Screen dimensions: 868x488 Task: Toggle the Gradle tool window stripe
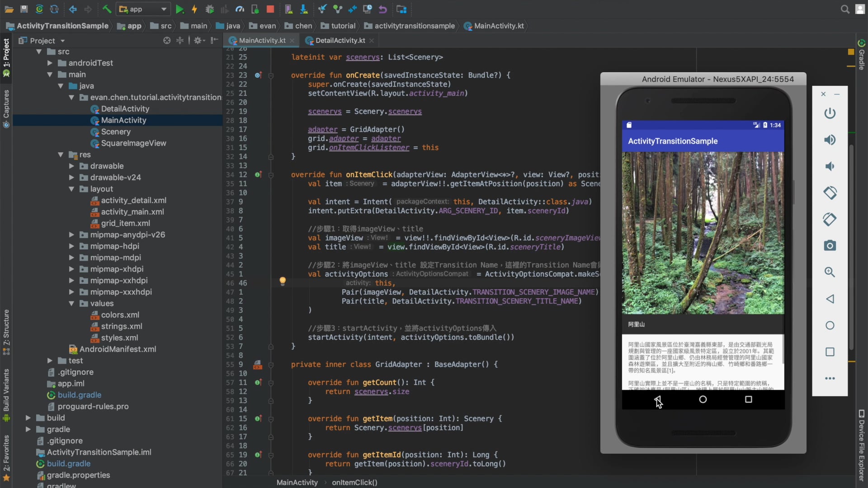(x=862, y=56)
